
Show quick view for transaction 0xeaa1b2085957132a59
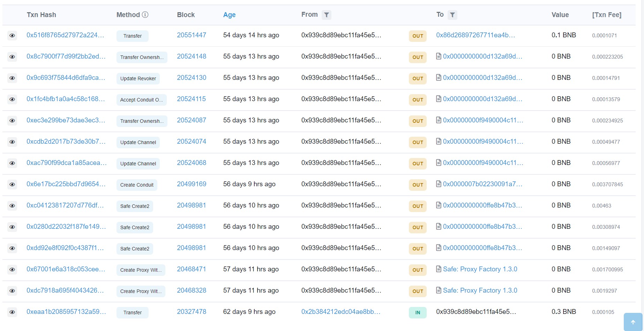12,312
